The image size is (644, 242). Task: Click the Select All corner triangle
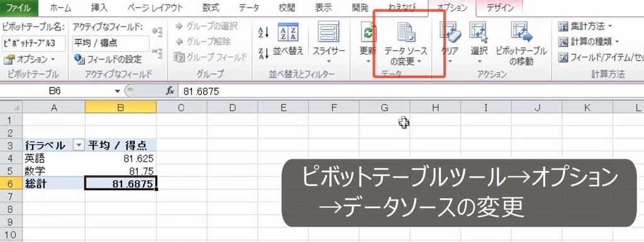tap(16, 107)
